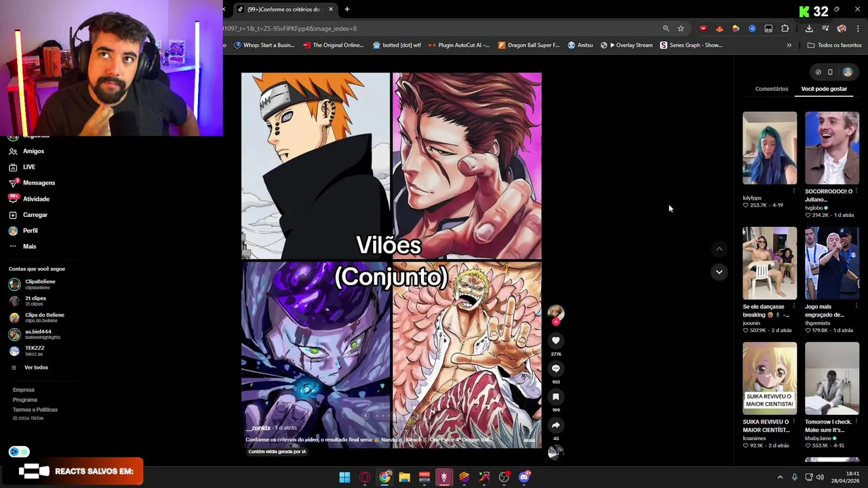
Task: Click the zoom magnifier in address bar
Action: coord(666,28)
